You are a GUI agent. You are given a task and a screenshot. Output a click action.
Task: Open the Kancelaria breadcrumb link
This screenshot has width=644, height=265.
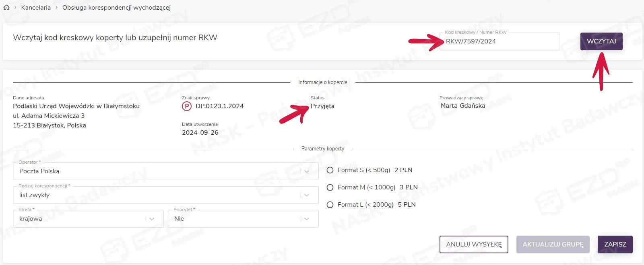(x=36, y=7)
